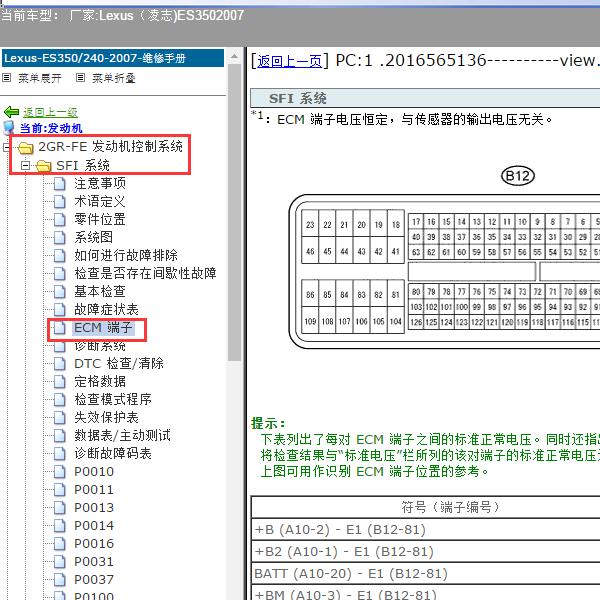Collapse the SFI 系统 tree node

[25, 165]
